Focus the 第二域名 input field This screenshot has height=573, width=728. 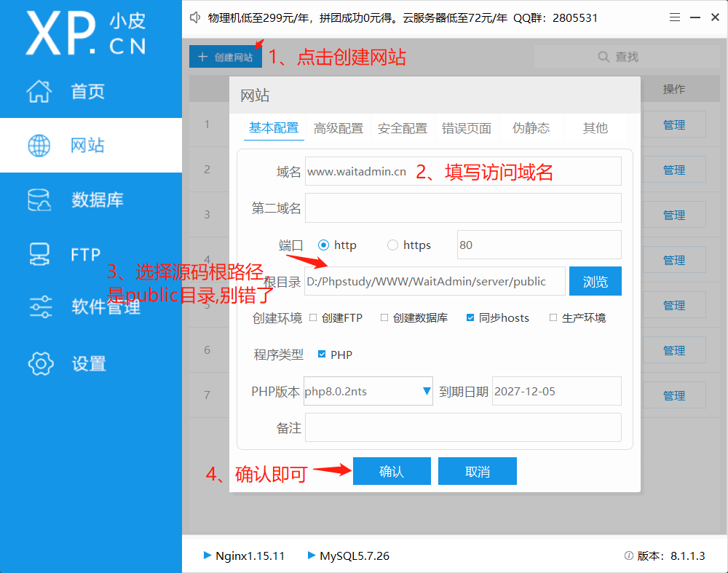463,208
